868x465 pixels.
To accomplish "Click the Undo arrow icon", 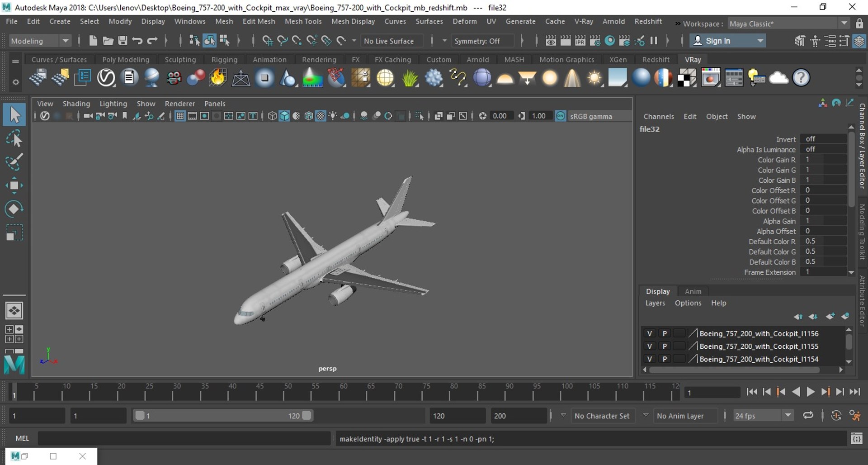I will click(137, 41).
